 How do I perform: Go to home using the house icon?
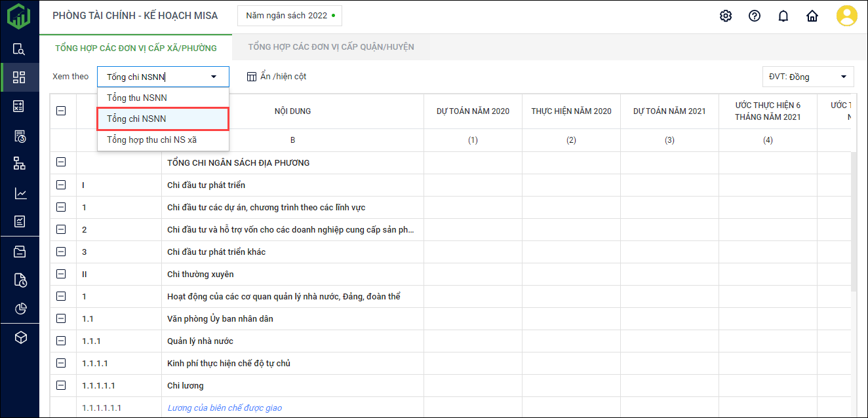tap(812, 16)
